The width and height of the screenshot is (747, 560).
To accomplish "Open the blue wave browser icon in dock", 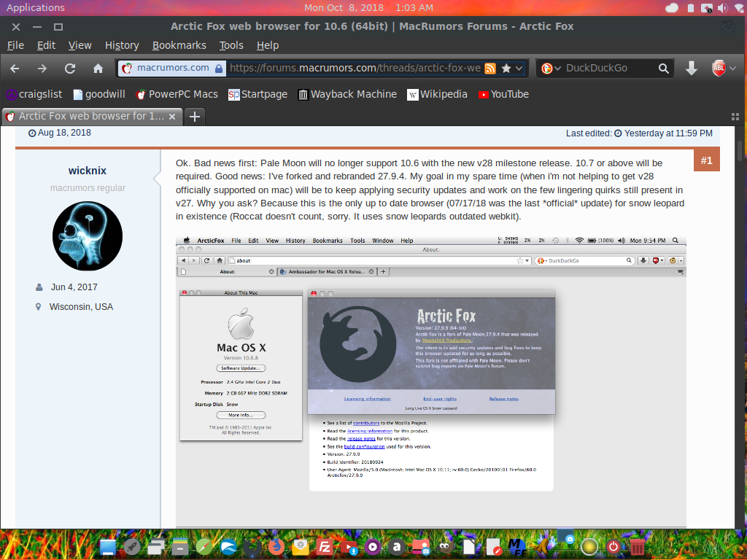I will (228, 547).
